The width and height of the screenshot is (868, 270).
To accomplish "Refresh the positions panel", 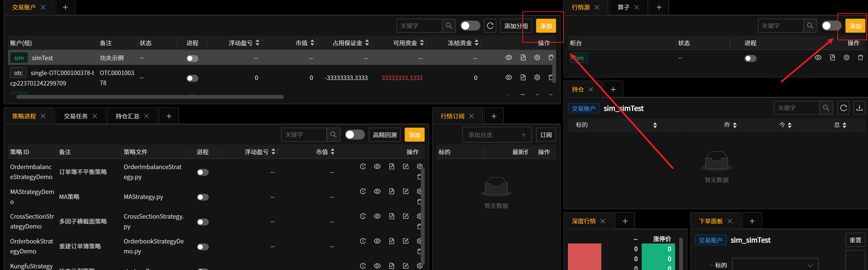I will pos(843,108).
